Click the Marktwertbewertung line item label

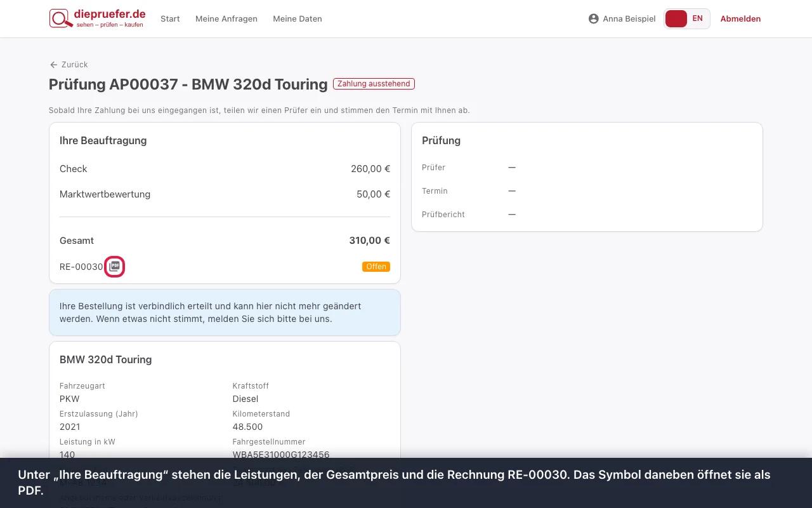(105, 194)
